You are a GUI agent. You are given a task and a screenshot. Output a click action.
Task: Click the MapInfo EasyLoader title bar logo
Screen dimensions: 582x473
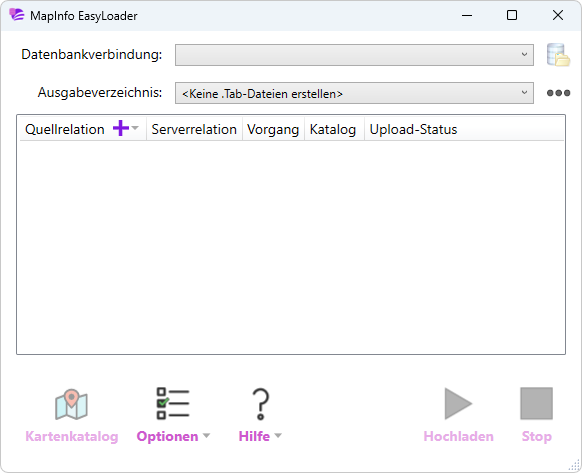click(17, 15)
